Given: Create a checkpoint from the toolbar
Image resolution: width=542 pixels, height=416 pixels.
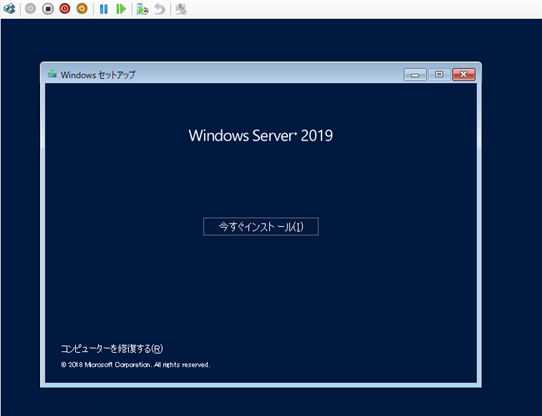Looking at the screenshot, I should pyautogui.click(x=142, y=9).
